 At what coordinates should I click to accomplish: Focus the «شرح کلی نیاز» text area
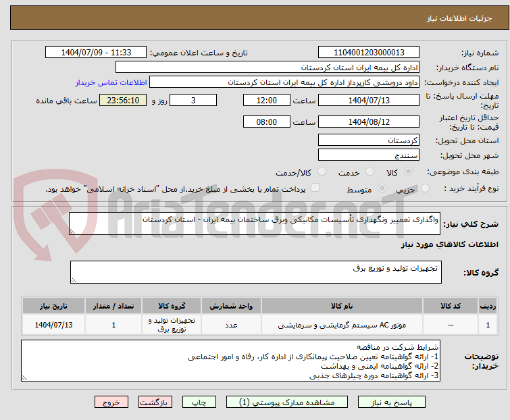pyautogui.click(x=255, y=224)
